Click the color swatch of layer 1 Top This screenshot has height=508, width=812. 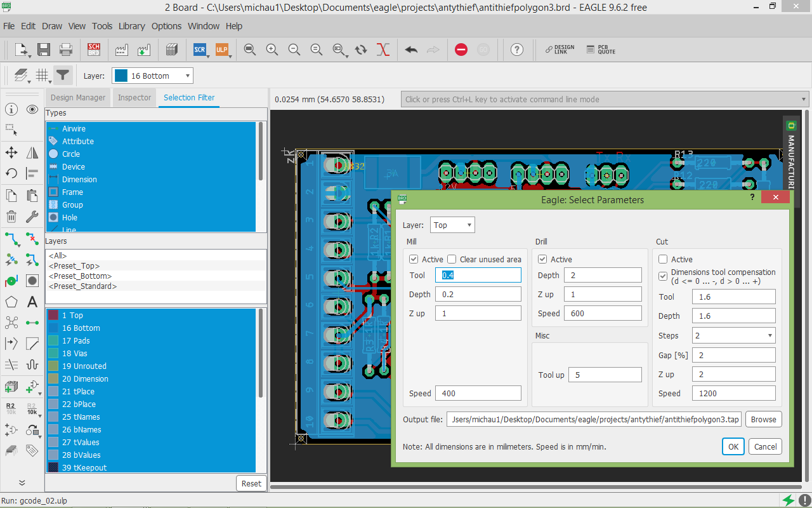(53, 315)
